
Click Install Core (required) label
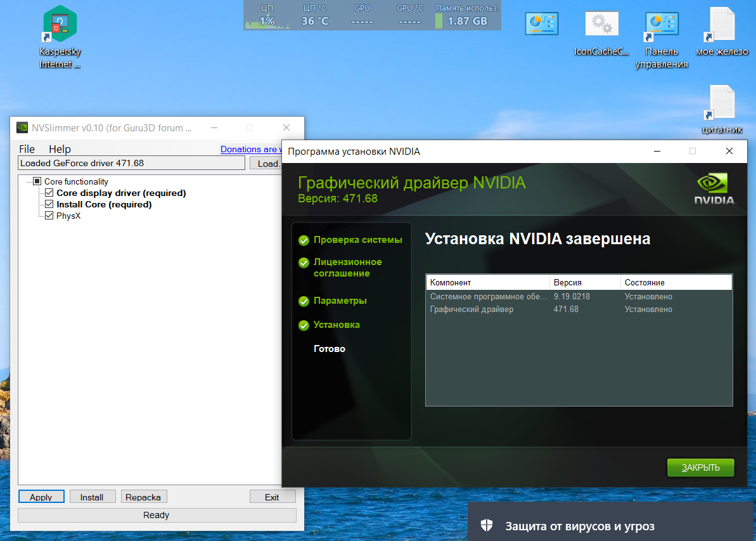click(104, 204)
